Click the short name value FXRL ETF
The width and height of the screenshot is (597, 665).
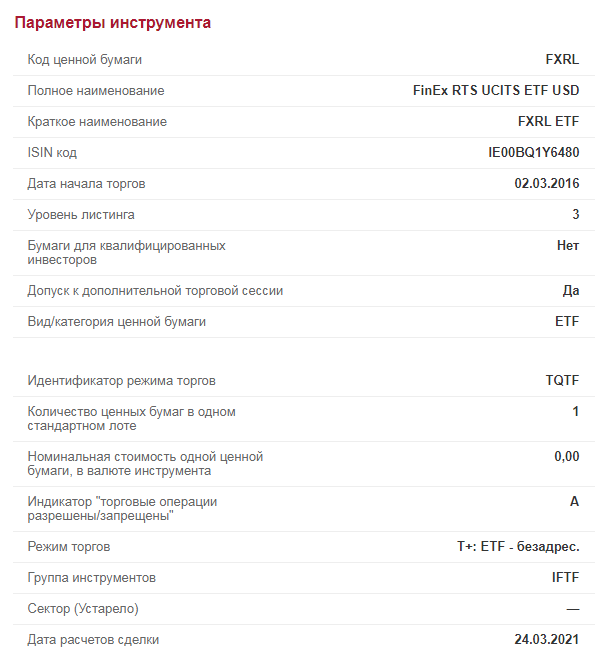tap(548, 121)
